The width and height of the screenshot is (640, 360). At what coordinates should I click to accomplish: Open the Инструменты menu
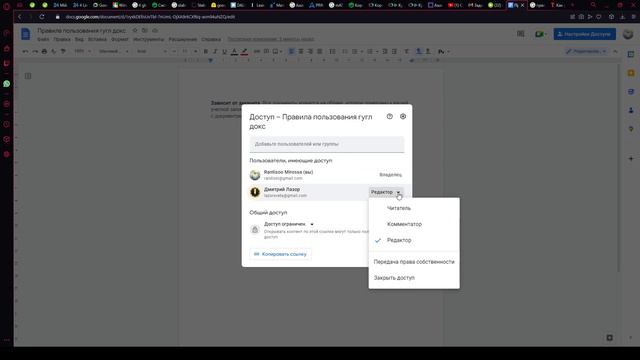click(148, 39)
